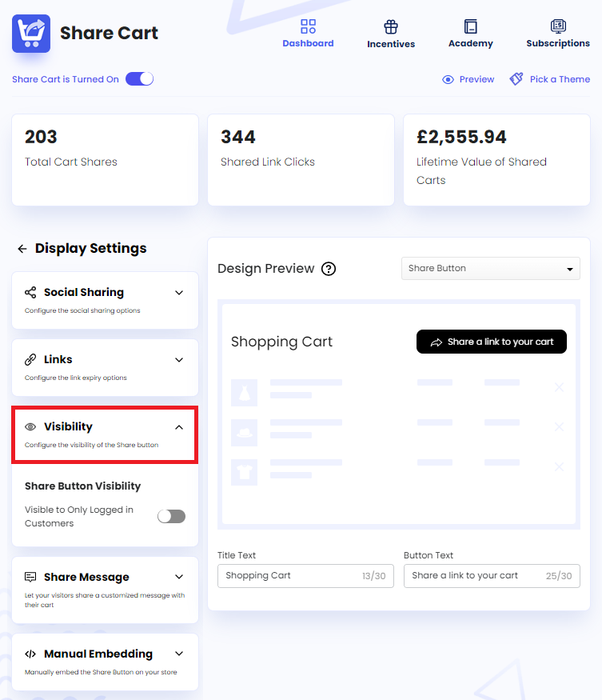This screenshot has width=602, height=700.
Task: Expand the Social Sharing section chevron
Action: click(x=179, y=293)
